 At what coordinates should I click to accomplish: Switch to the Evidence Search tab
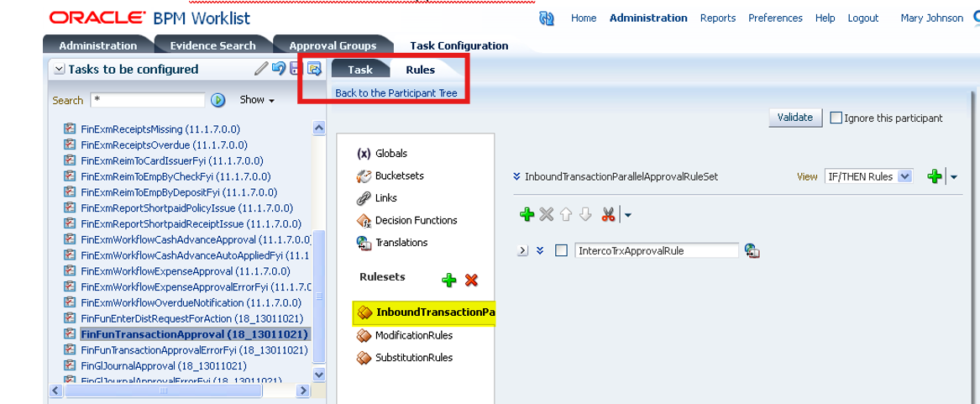[212, 45]
